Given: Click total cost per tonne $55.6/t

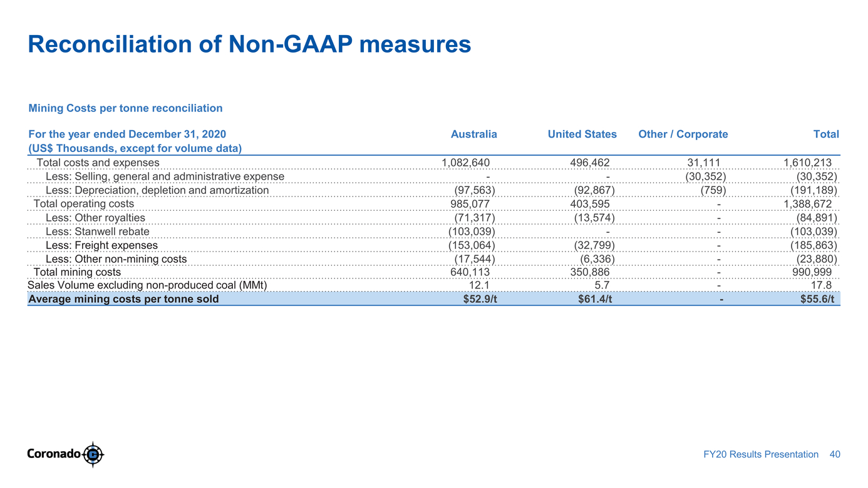Looking at the screenshot, I should 817,299.
